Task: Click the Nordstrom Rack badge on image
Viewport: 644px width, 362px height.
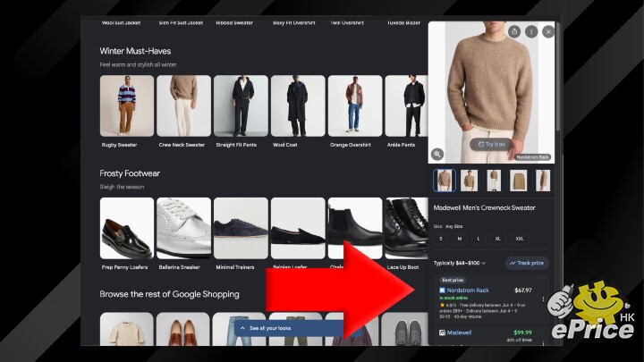Action: click(533, 157)
